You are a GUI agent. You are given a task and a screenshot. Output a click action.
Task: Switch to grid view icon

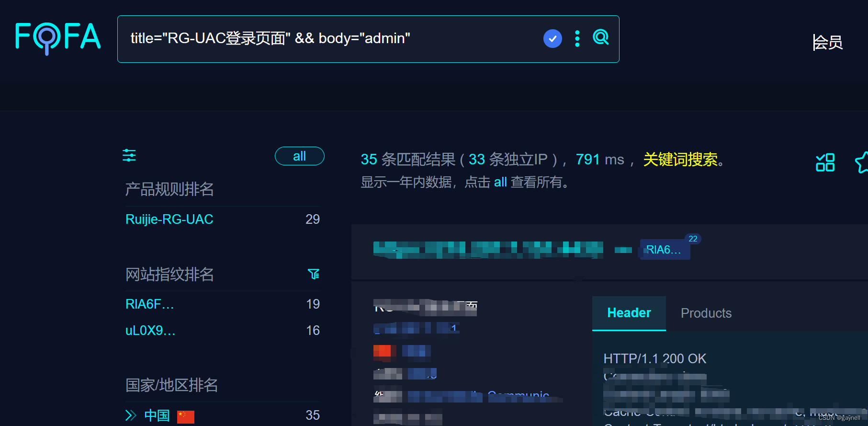[825, 162]
